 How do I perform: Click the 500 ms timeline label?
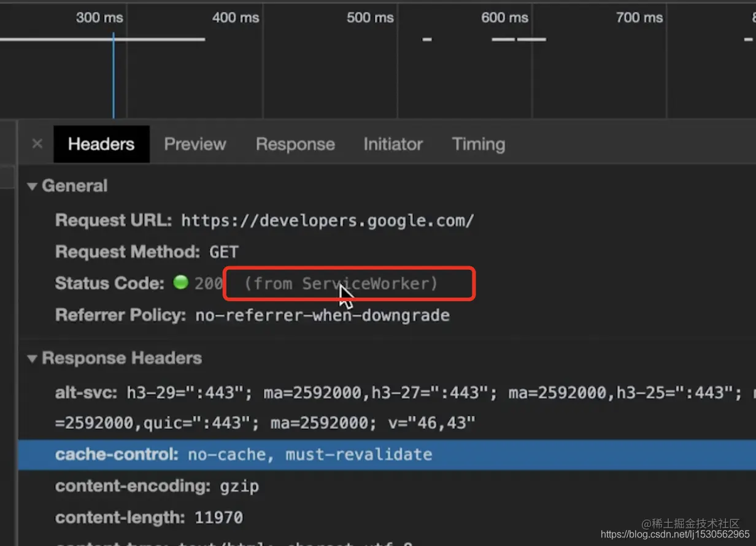coord(370,18)
